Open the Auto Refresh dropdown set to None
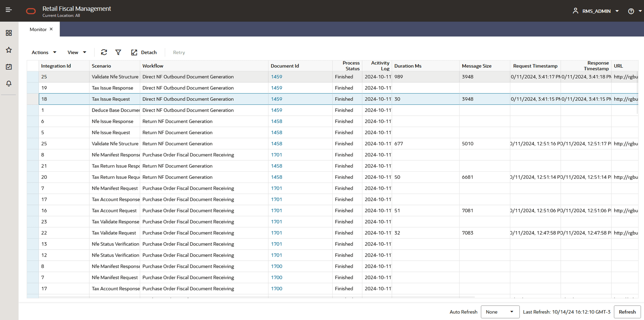Image resolution: width=644 pixels, height=320 pixels. [x=500, y=312]
